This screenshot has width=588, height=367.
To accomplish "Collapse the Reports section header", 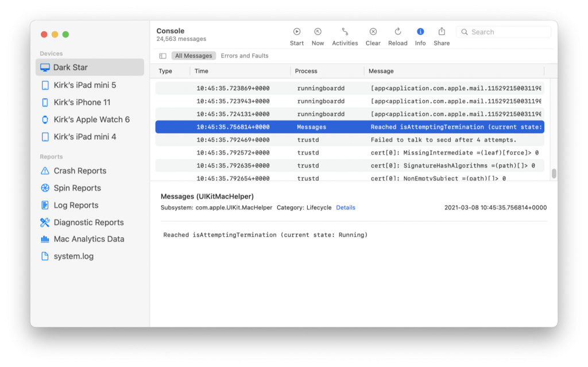I will click(x=51, y=156).
